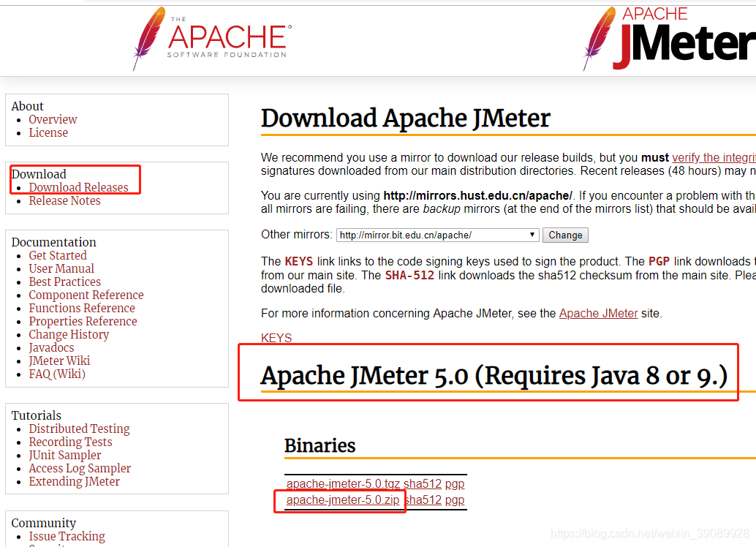Click the Download Apache JMeter heading
The width and height of the screenshot is (756, 547).
tap(406, 118)
